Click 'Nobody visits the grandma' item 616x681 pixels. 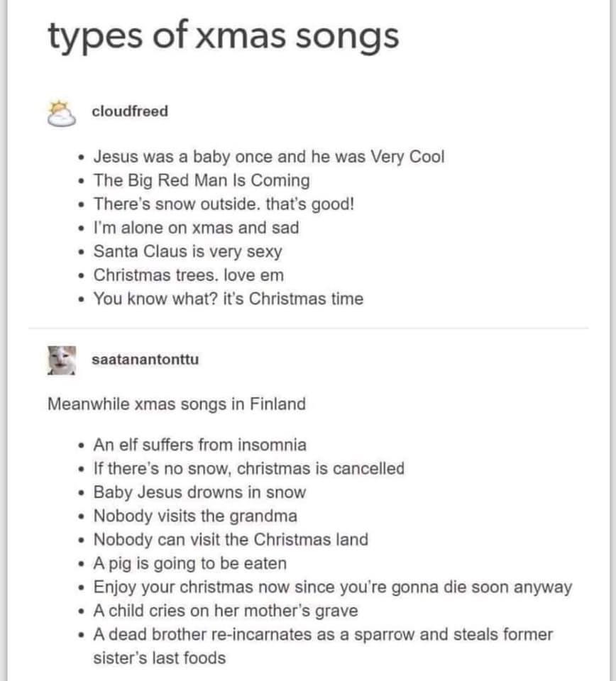click(x=195, y=516)
